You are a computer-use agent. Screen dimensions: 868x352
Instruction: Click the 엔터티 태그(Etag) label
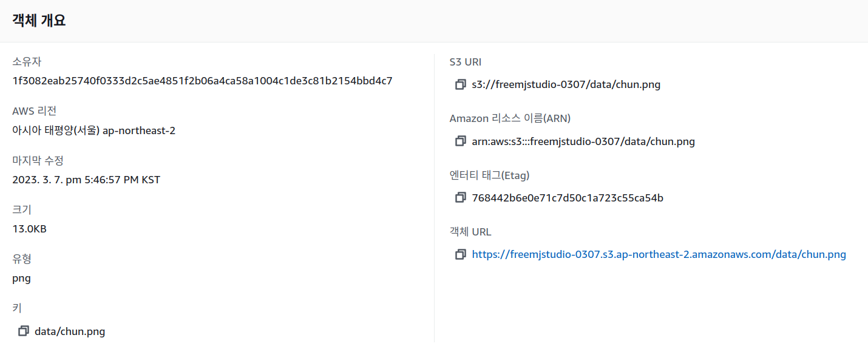click(x=490, y=175)
